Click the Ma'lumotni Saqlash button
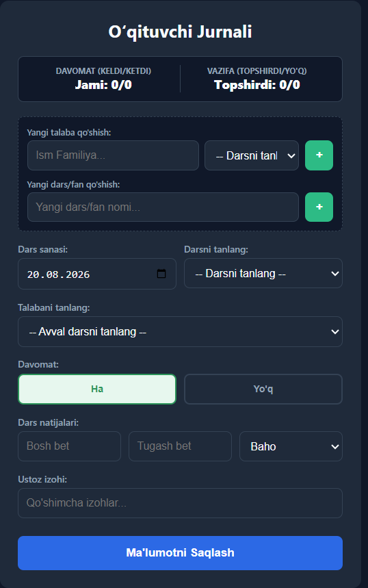This screenshot has width=368, height=588. [x=181, y=553]
